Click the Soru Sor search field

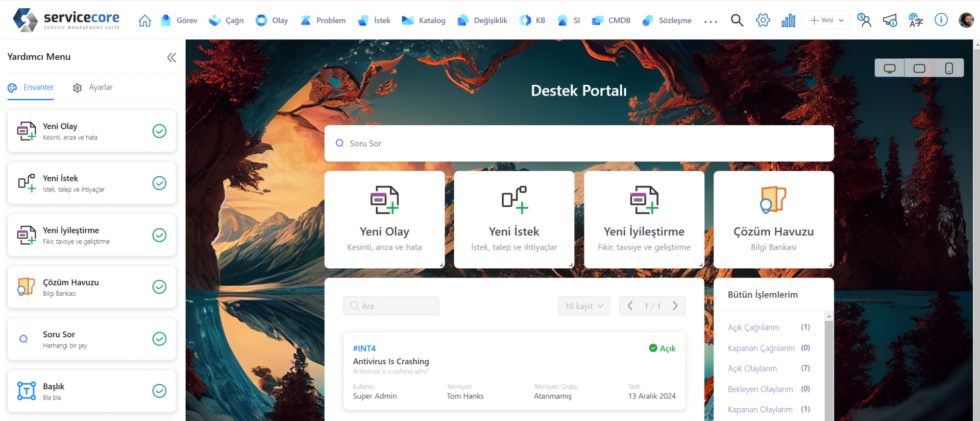pos(579,144)
